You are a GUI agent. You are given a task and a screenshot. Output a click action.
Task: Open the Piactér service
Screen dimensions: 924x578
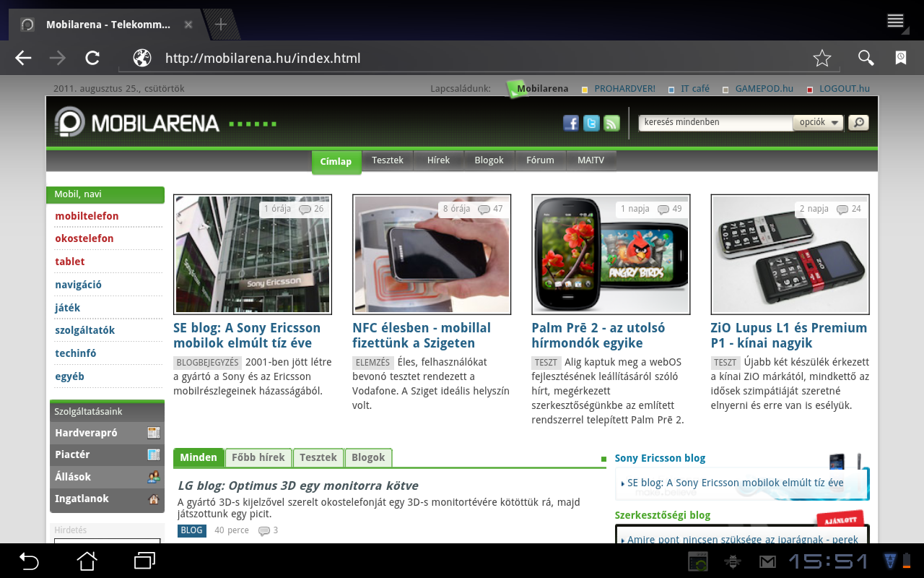click(107, 455)
